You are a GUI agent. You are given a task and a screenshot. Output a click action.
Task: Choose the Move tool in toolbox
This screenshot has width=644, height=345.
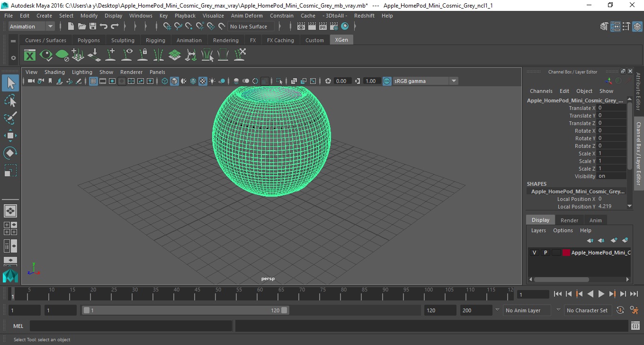click(x=10, y=136)
